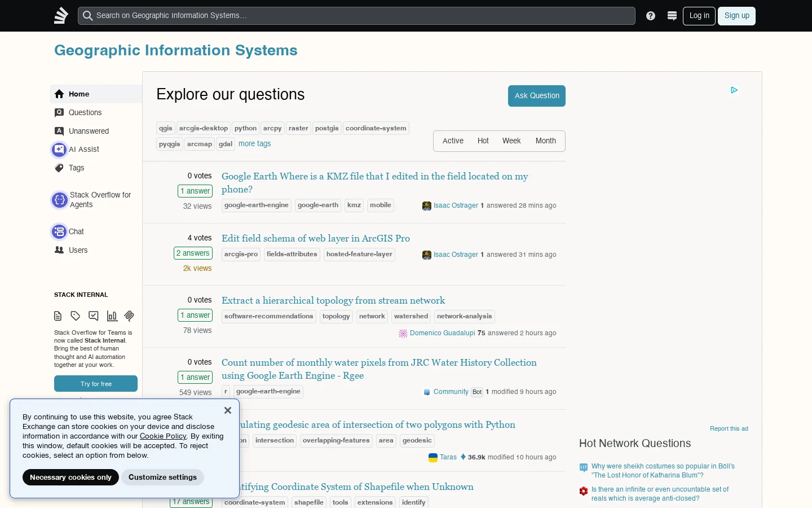Viewport: 812px width, 508px height.
Task: Open Count number of monthly water pixels question
Action: click(379, 369)
